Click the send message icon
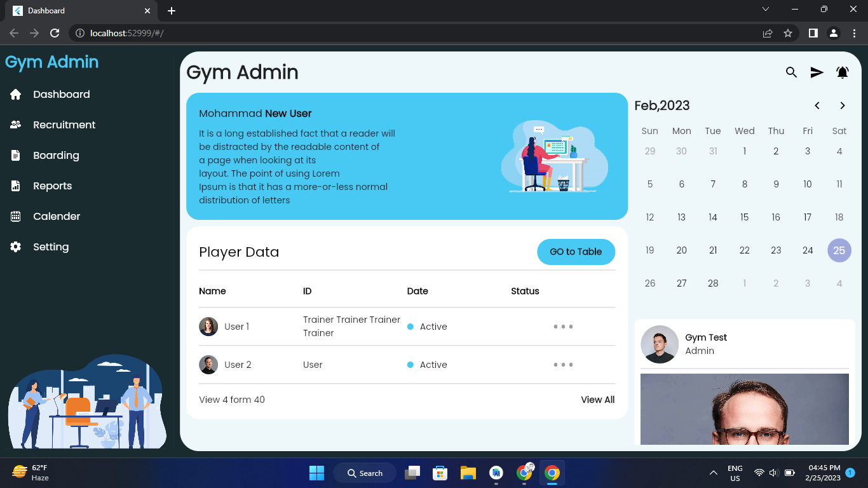868x488 pixels. pos(817,72)
